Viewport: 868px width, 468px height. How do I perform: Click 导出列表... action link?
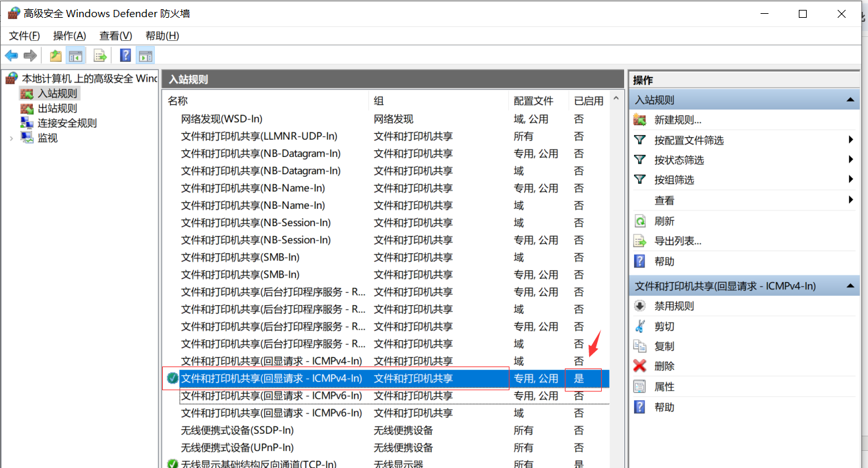pyautogui.click(x=678, y=241)
